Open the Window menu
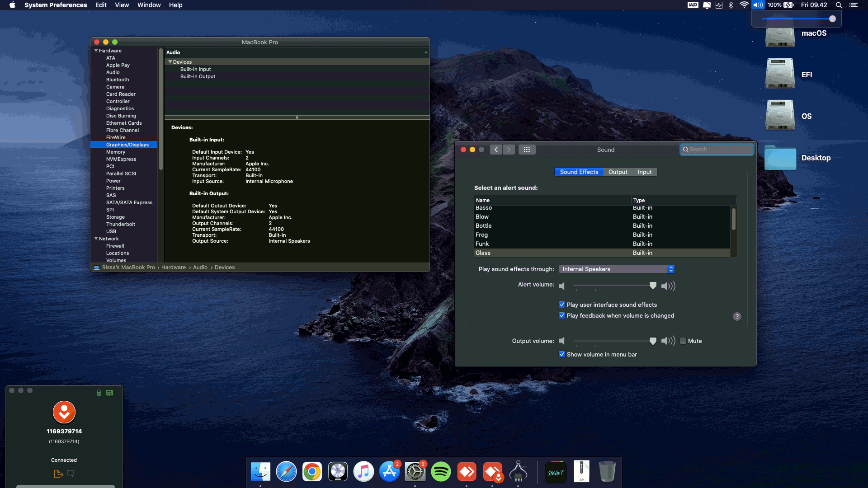This screenshot has height=488, width=868. 149,5
